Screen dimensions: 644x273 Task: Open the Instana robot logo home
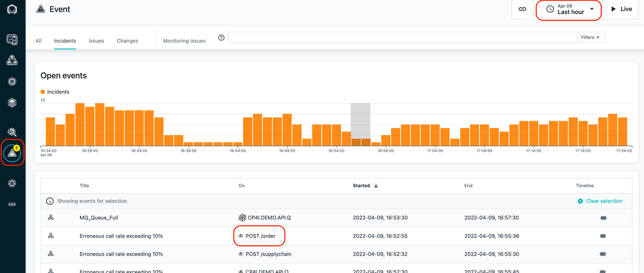click(x=12, y=11)
